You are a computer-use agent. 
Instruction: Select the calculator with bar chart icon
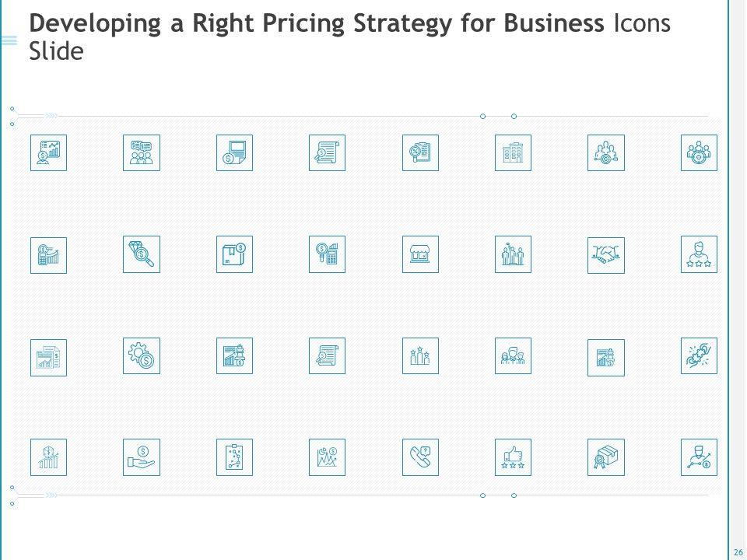(48, 254)
